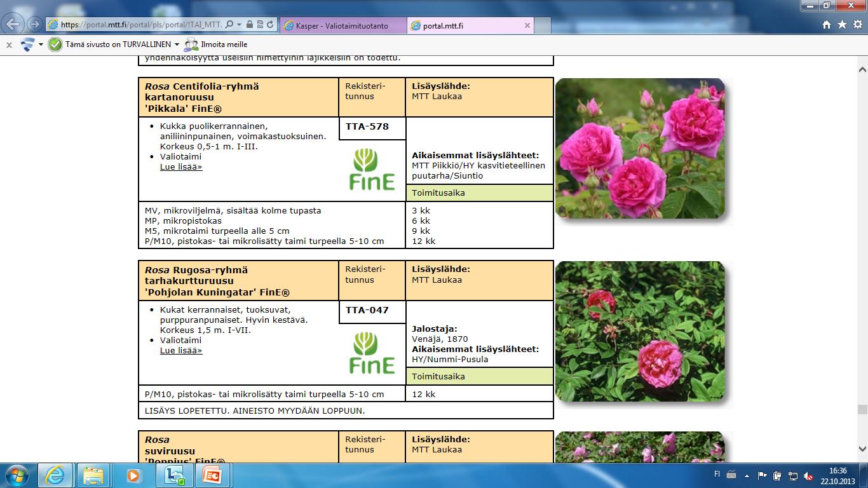Screen dimensions: 868x488
Task: Click the compatibility view icon
Action: click(x=260, y=25)
